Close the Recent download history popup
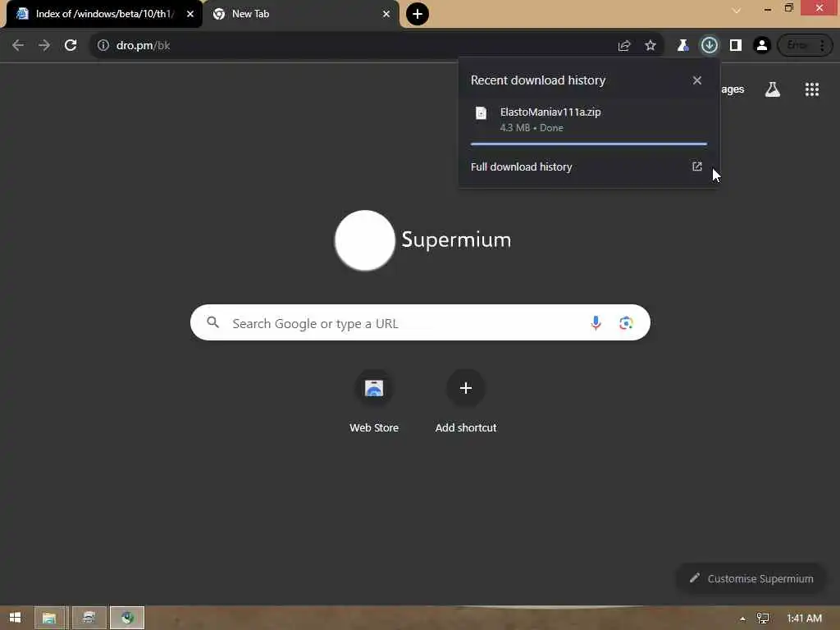Viewport: 840px width, 630px height. (x=697, y=80)
